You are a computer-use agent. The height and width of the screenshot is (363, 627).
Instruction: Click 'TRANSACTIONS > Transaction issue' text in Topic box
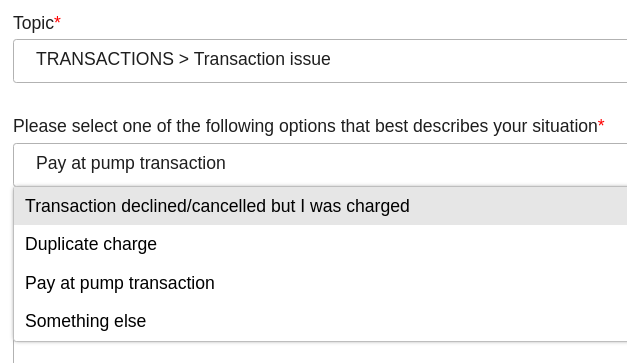click(183, 59)
